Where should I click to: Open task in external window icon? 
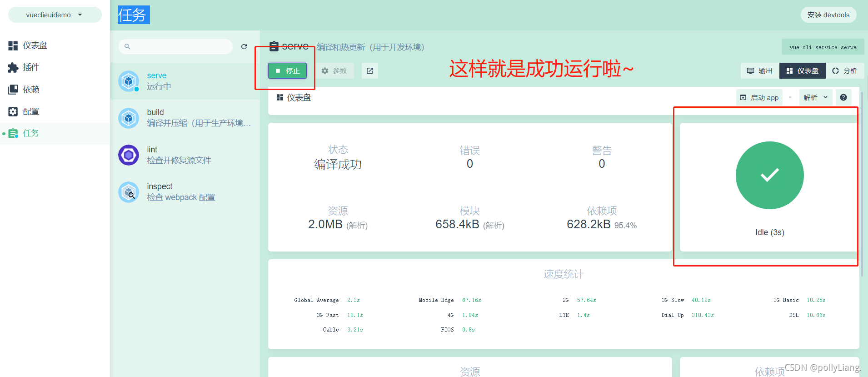[x=370, y=71]
